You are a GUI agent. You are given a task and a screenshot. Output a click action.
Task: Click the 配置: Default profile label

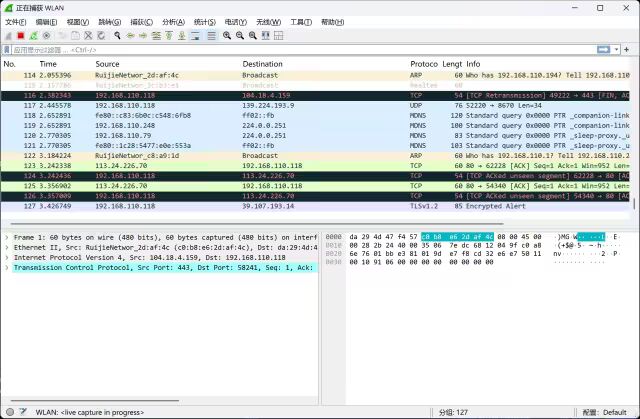[604, 412]
